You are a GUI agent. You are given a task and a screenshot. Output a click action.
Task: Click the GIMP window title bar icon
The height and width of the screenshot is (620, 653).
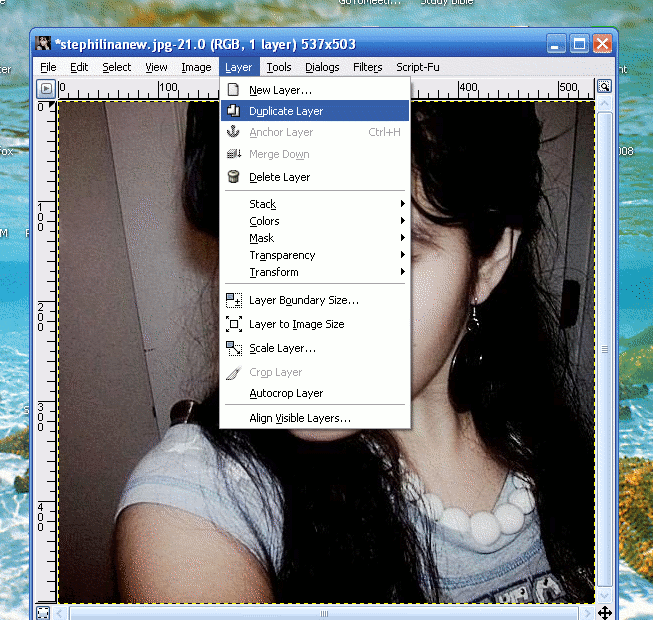click(43, 43)
